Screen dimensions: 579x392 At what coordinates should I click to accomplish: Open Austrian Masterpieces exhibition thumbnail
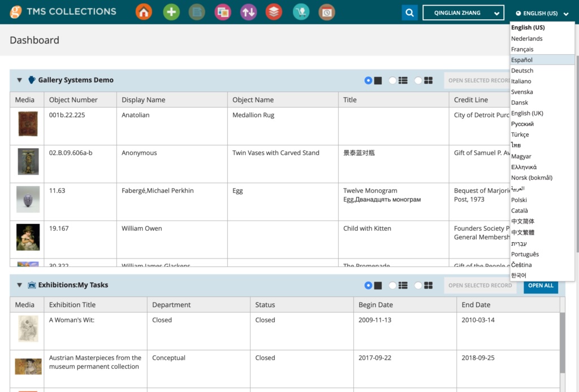click(28, 366)
